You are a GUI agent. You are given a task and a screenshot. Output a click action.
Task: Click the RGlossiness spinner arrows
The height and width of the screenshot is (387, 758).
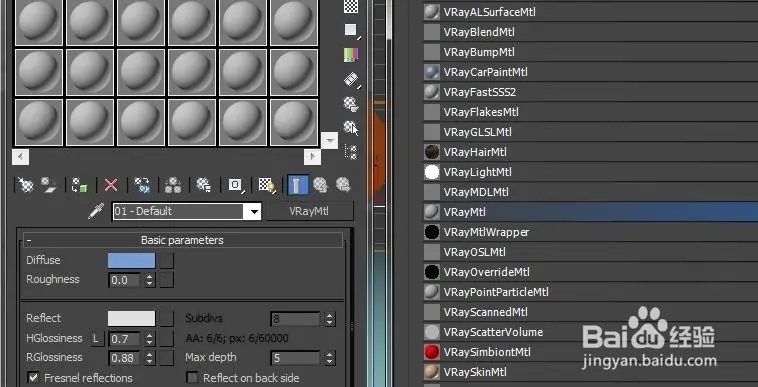point(150,358)
